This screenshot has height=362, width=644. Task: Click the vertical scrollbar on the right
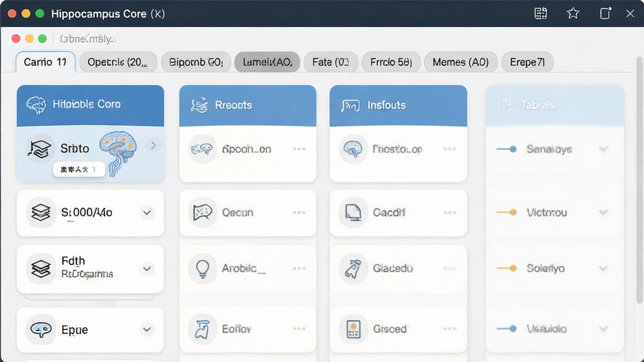point(639,180)
